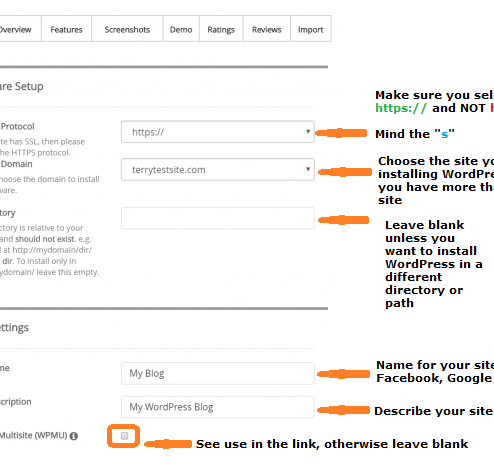Click the Domain dropdown arrow
This screenshot has width=494, height=465.
tap(308, 169)
